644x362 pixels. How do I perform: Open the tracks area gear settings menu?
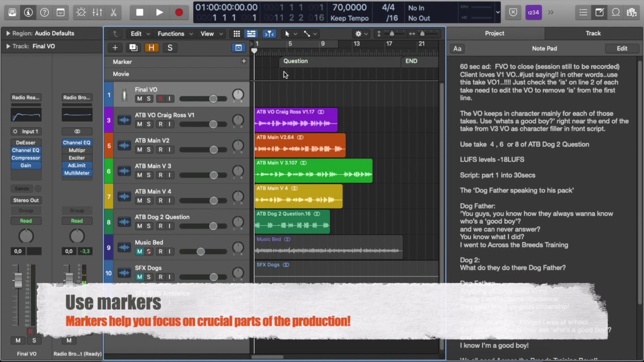(x=361, y=34)
